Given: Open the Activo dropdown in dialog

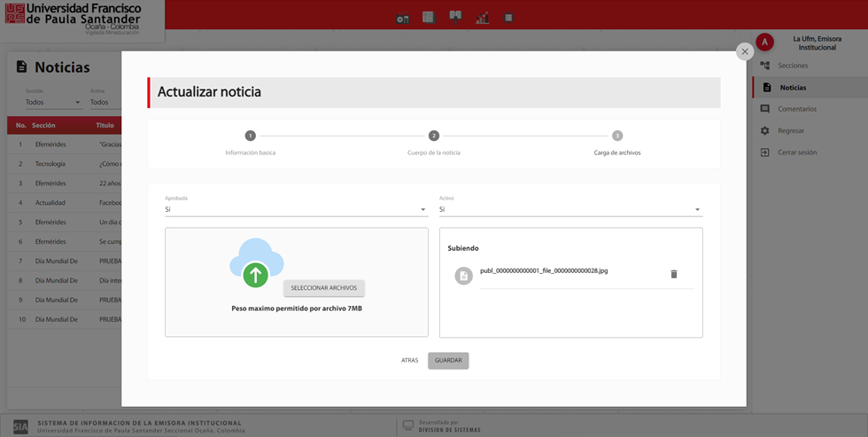Looking at the screenshot, I should [x=570, y=210].
